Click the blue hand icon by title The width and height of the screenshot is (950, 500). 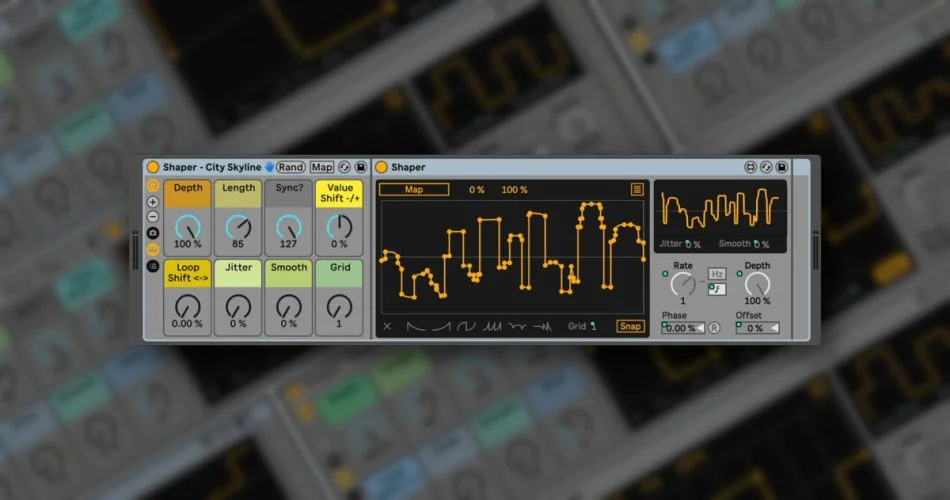(x=268, y=167)
